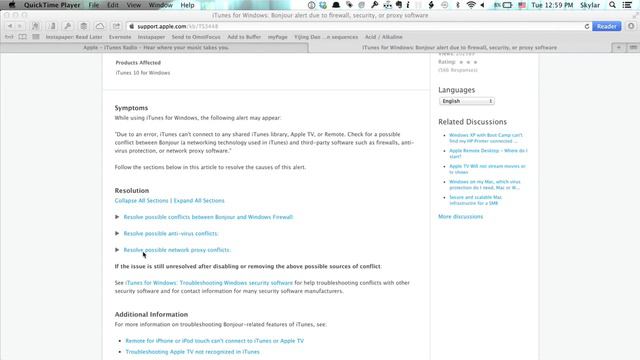Expand Resolve conflicts between Bonjour and Windows Firewall

[117, 217]
